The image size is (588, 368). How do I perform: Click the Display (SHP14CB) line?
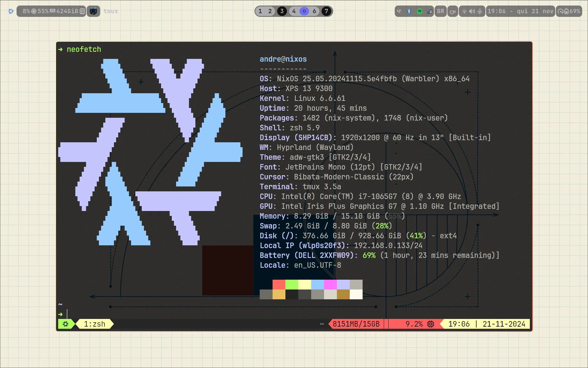click(x=375, y=138)
